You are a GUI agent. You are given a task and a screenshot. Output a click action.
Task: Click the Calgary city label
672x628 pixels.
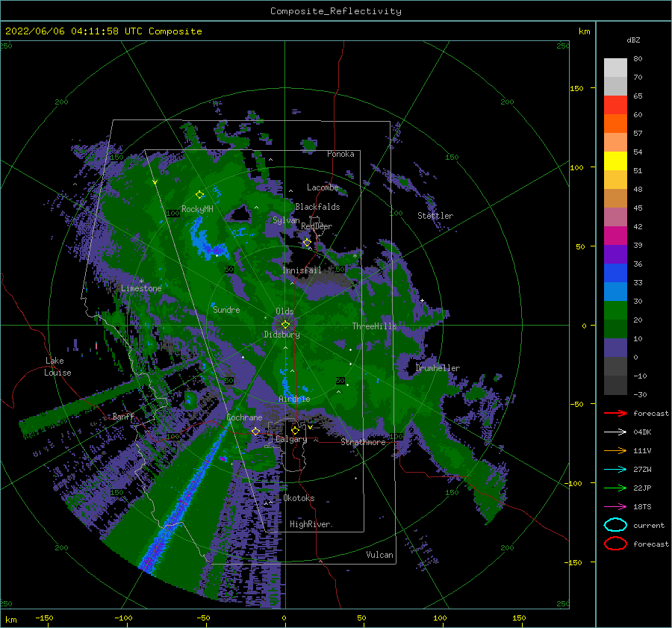click(291, 439)
